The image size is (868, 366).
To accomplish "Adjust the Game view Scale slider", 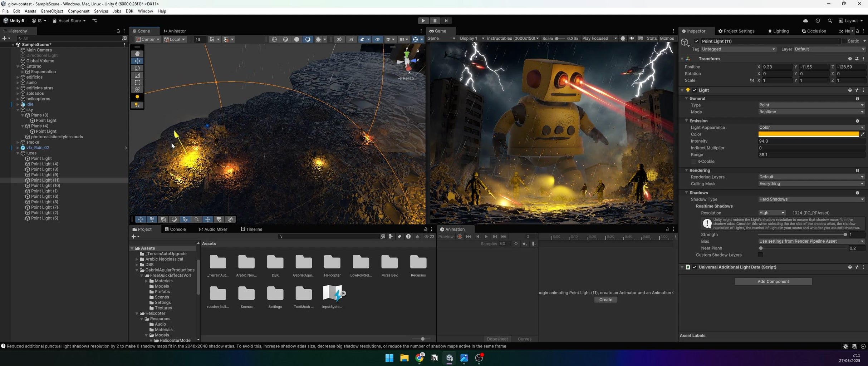I will tap(560, 38).
